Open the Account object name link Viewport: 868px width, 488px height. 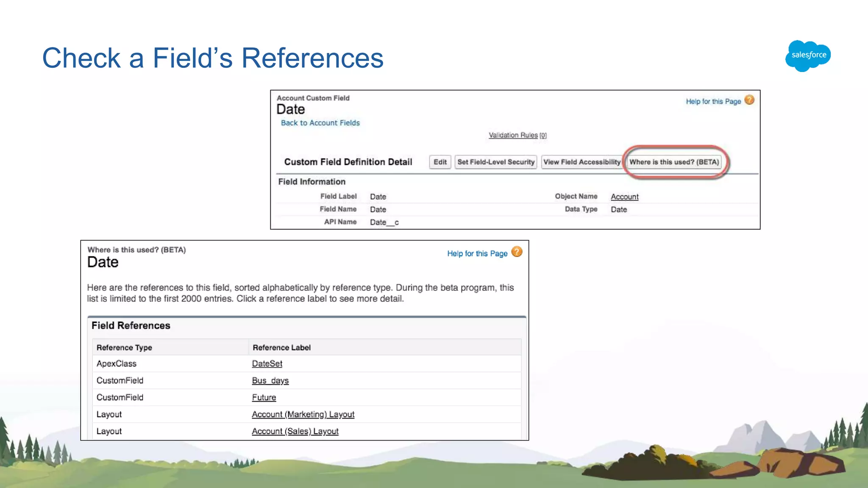(x=624, y=197)
